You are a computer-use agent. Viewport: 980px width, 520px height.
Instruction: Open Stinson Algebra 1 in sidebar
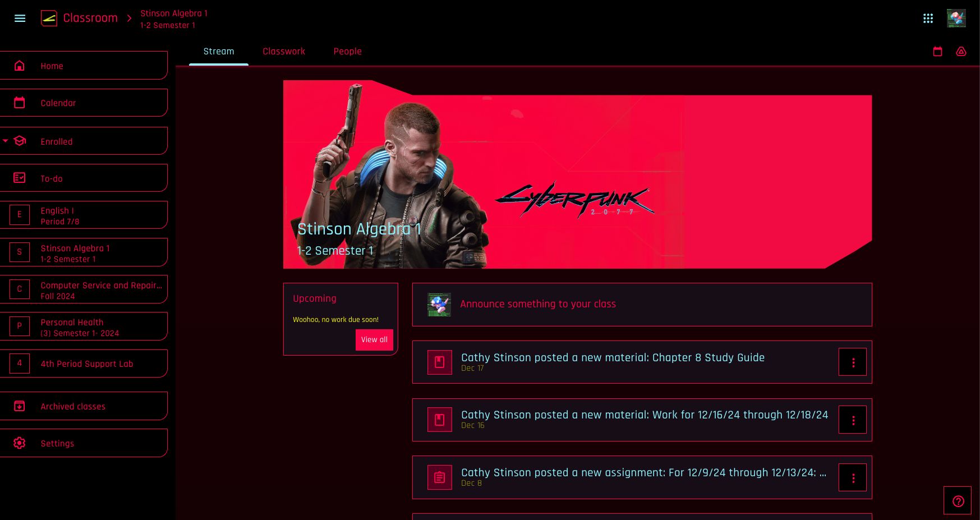[x=84, y=252]
